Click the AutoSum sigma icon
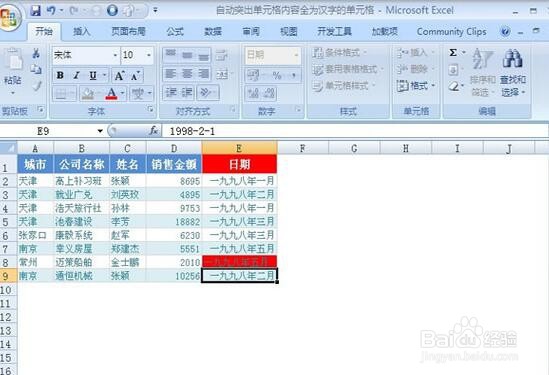The image size is (549, 375). [453, 53]
